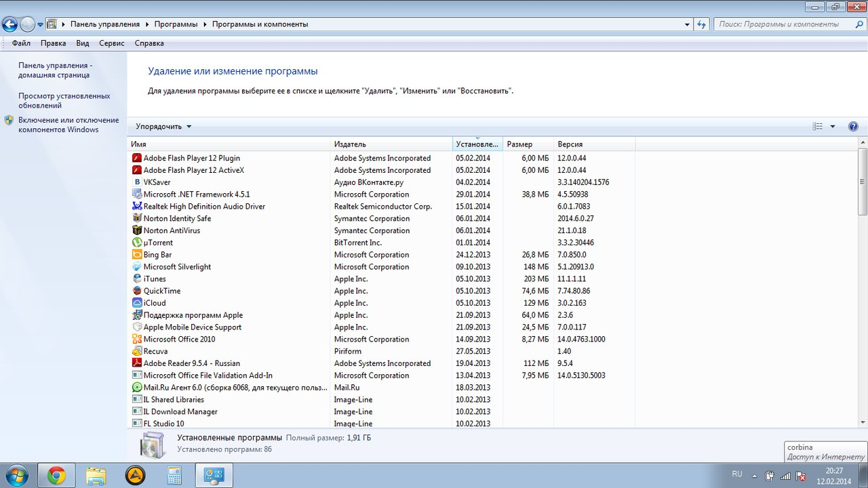The width and height of the screenshot is (868, 488).
Task: Sort by the Имя column header
Action: tap(229, 144)
